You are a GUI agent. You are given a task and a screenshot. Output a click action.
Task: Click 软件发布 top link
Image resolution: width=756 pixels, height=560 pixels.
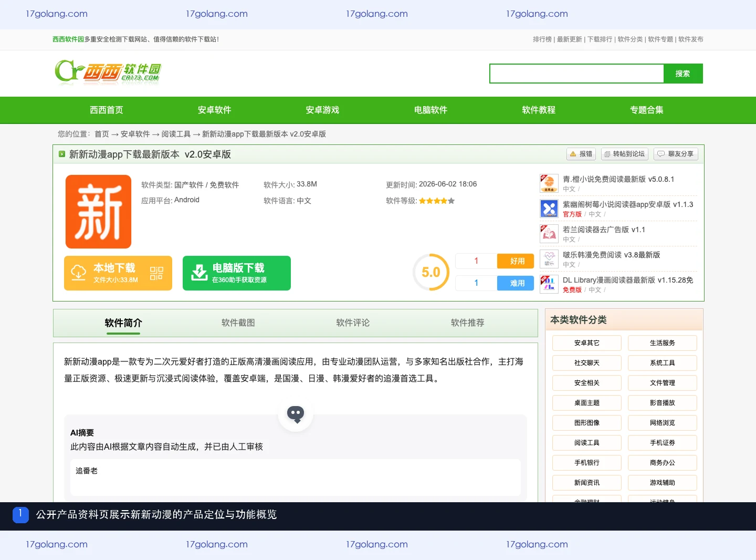tap(691, 39)
